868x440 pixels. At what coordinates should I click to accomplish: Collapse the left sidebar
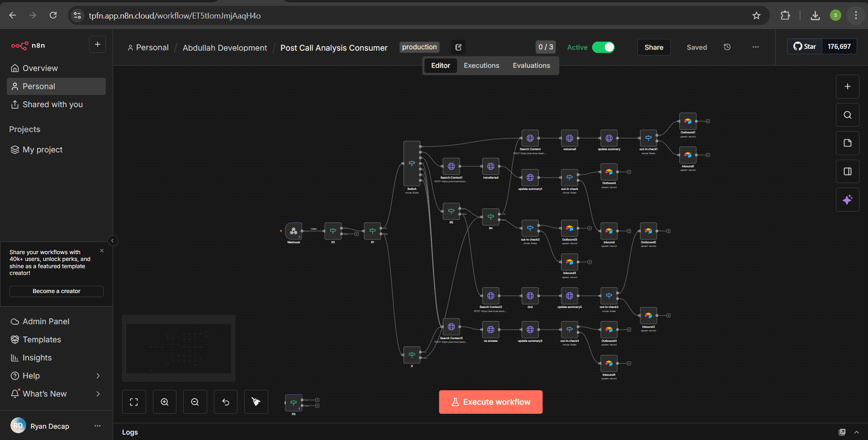pyautogui.click(x=113, y=241)
